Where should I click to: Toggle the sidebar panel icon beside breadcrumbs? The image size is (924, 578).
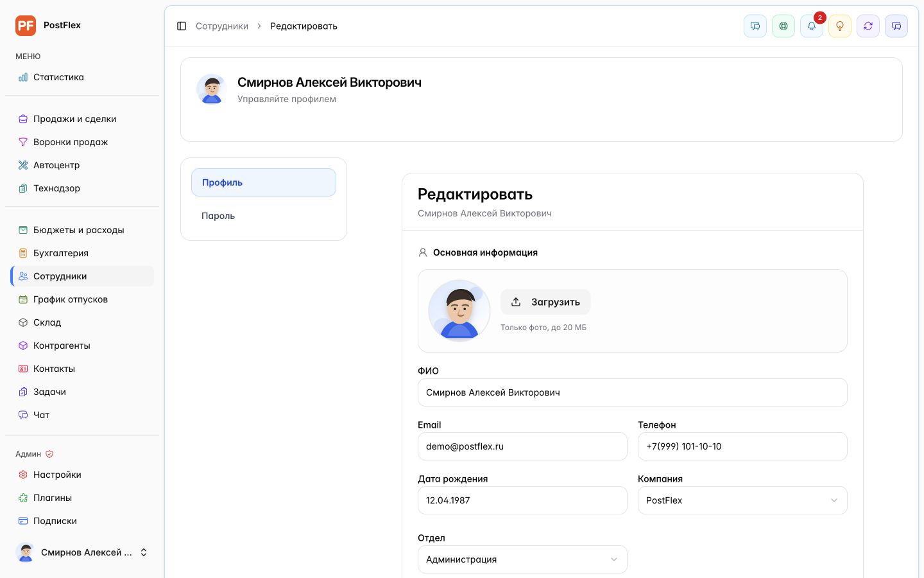pyautogui.click(x=182, y=26)
